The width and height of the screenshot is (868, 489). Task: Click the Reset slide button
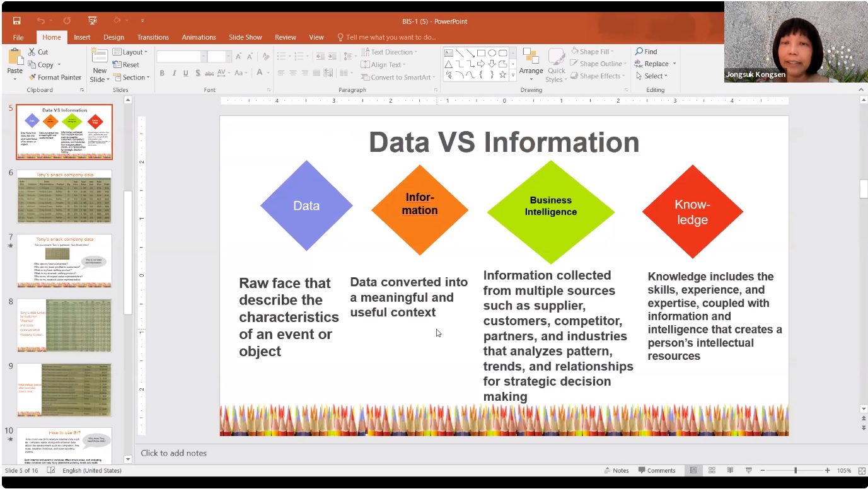click(x=126, y=65)
